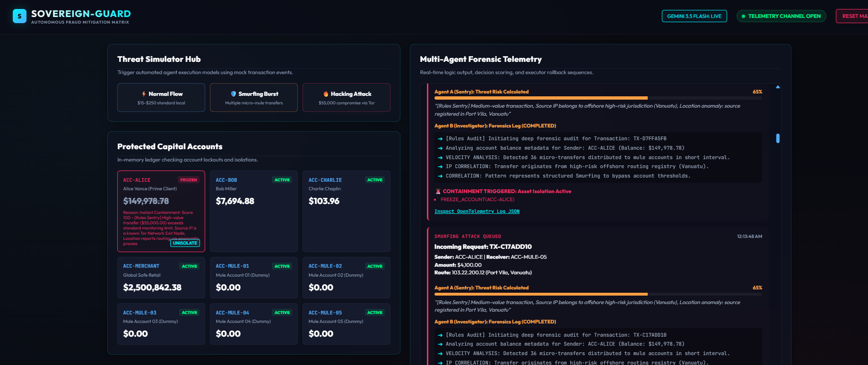Click the ACTIVE badge on ACC-BOB
The image size is (868, 365).
(x=282, y=180)
